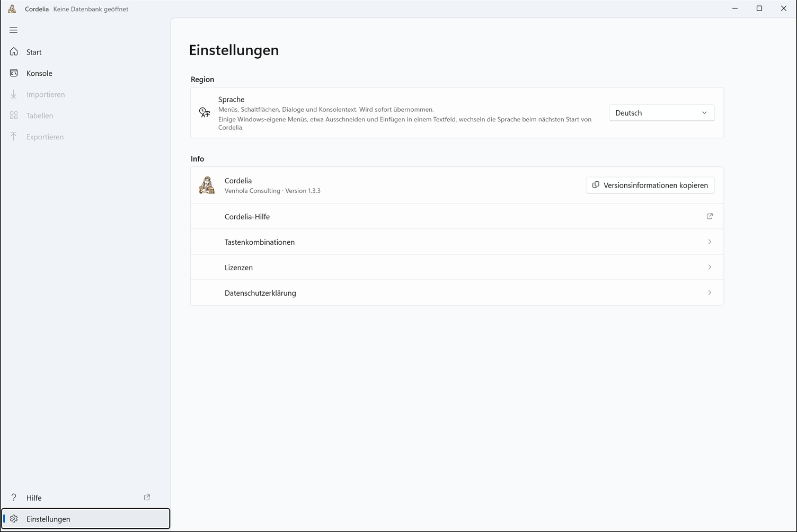
Task: Click the Einstellungen gear icon
Action: tap(14, 519)
